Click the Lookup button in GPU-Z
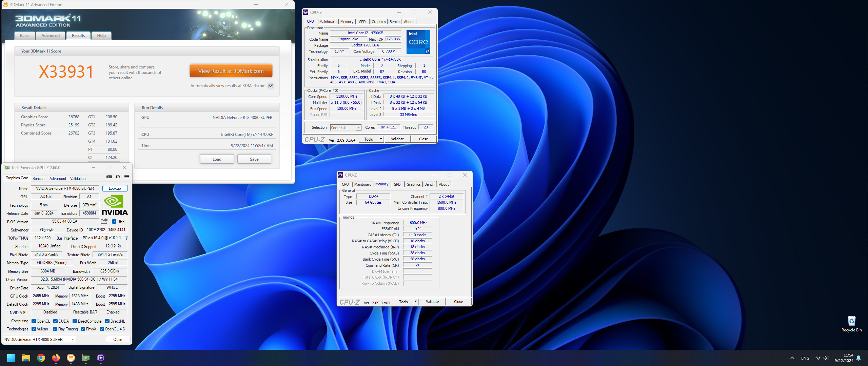This screenshot has width=868, height=366. click(x=115, y=188)
